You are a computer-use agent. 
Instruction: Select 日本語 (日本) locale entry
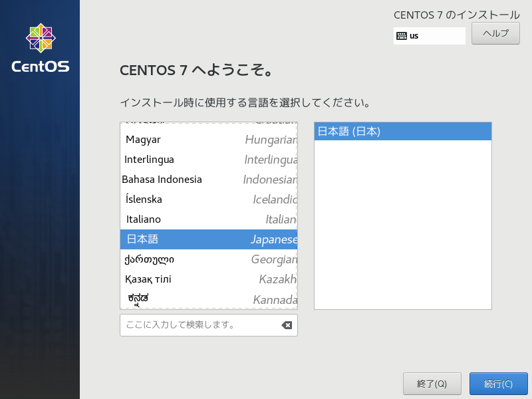click(403, 131)
